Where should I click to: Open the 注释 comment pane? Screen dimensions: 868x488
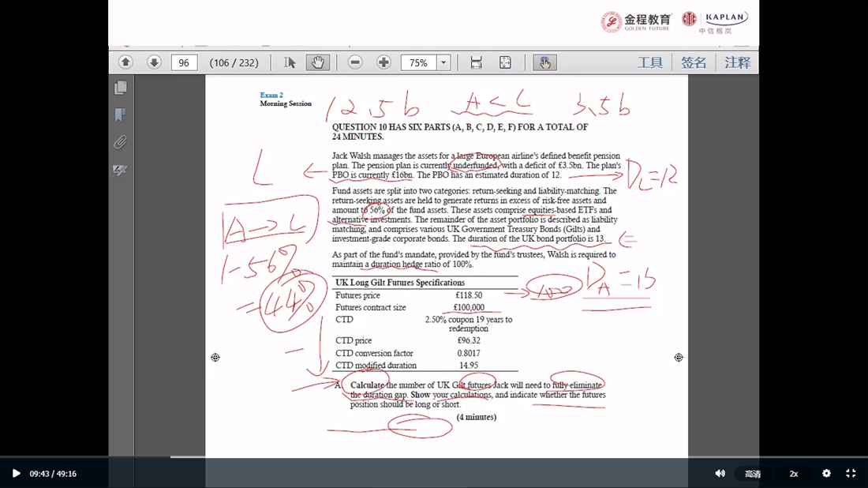click(x=737, y=63)
